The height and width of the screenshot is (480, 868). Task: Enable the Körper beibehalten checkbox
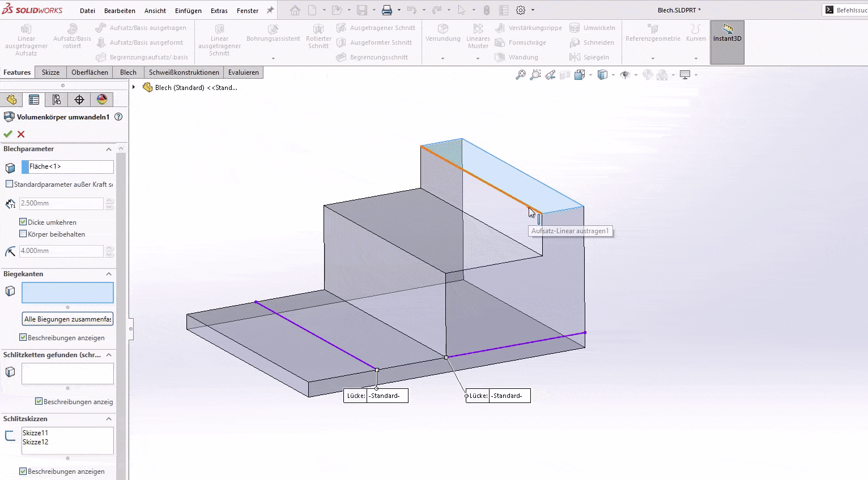[x=23, y=234]
